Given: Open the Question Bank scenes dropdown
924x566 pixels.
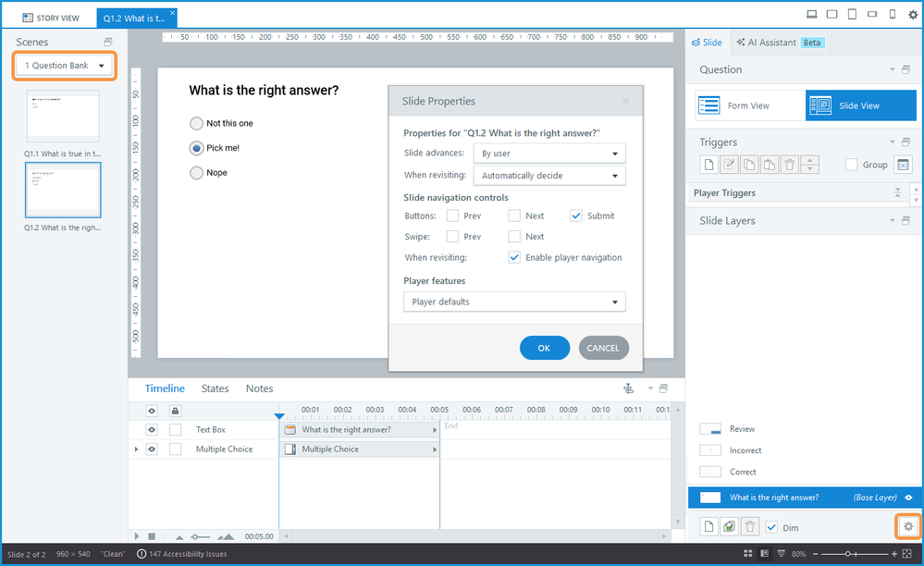Looking at the screenshot, I should [64, 66].
